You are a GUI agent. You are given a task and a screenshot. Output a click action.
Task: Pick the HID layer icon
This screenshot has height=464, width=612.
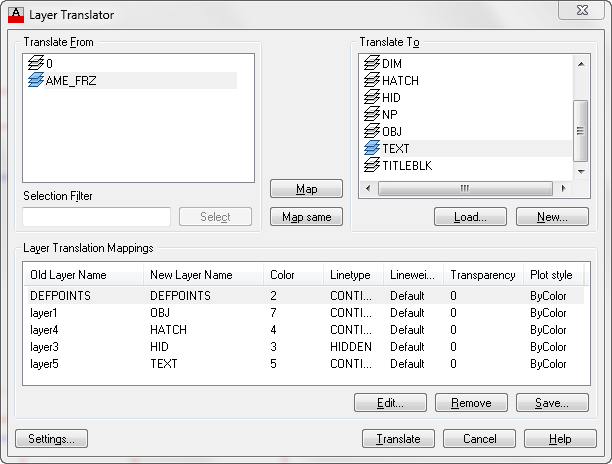pos(372,97)
